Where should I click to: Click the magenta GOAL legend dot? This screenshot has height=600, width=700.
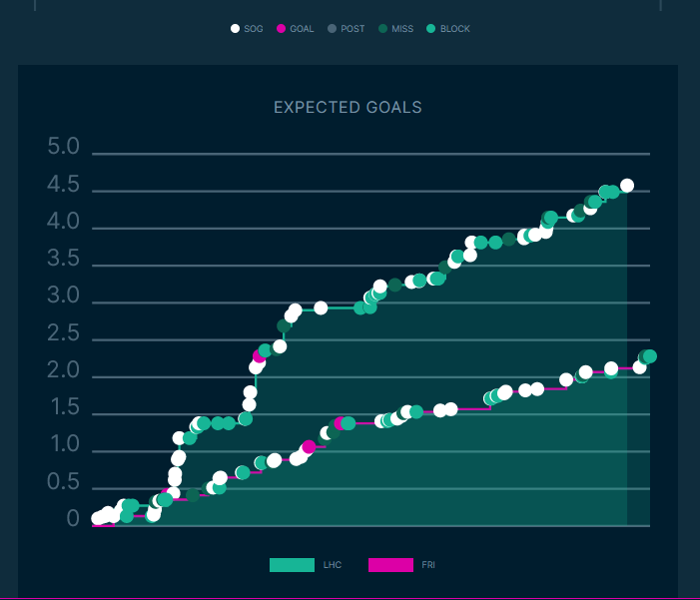tap(282, 29)
